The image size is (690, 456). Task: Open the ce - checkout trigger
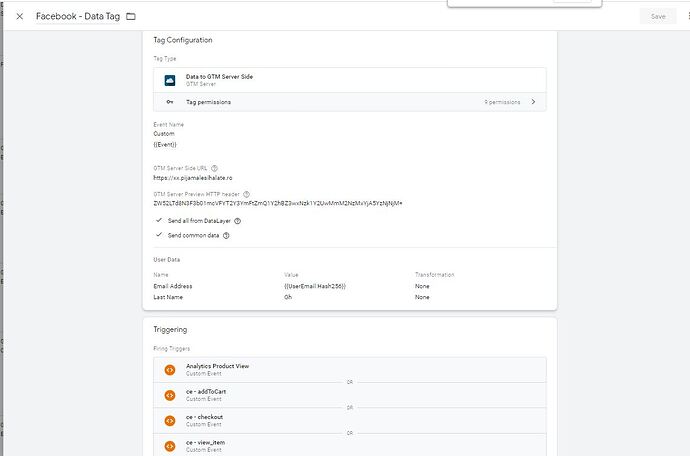(350, 421)
